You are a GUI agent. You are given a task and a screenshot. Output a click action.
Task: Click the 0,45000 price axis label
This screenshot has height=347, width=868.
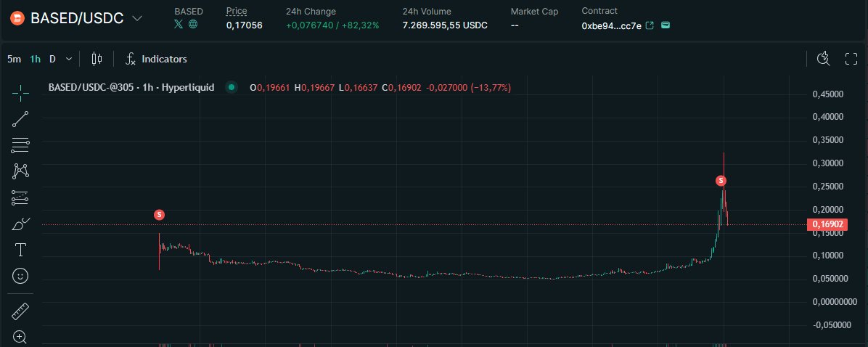coord(827,94)
